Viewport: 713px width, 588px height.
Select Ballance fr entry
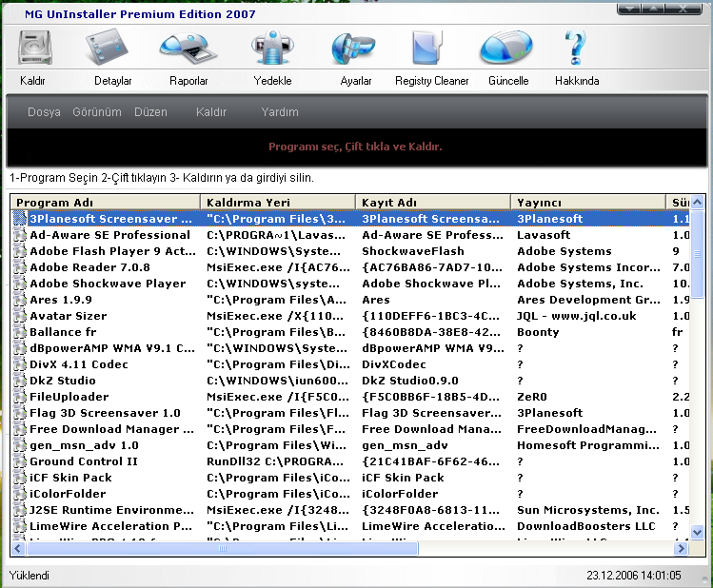click(x=350, y=332)
